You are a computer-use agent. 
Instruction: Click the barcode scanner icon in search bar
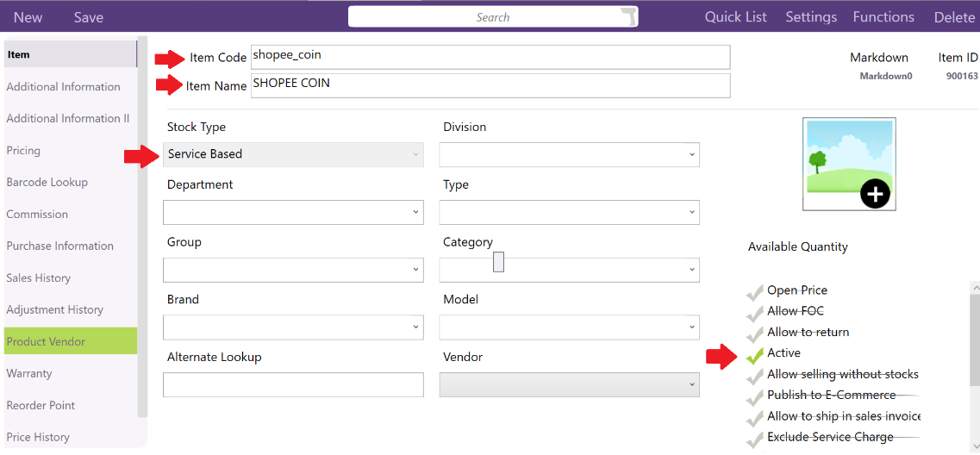tap(629, 17)
